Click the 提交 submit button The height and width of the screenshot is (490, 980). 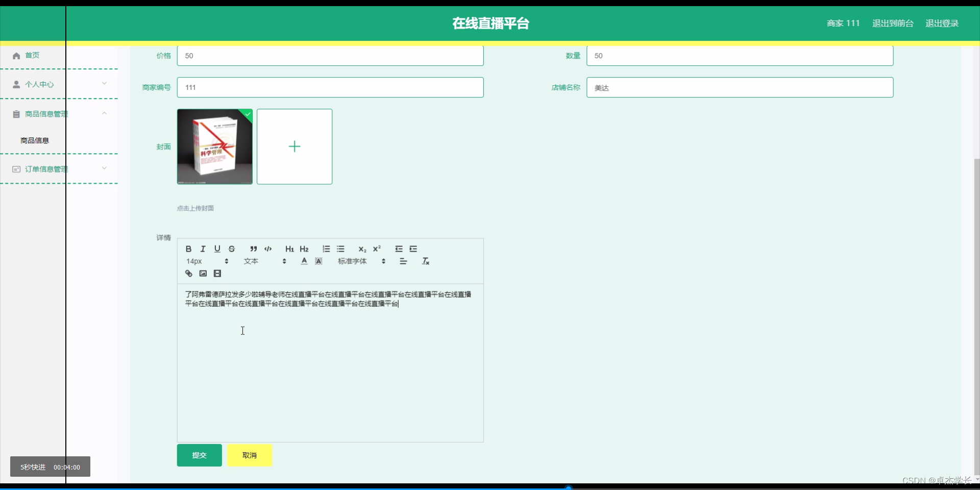tap(199, 455)
